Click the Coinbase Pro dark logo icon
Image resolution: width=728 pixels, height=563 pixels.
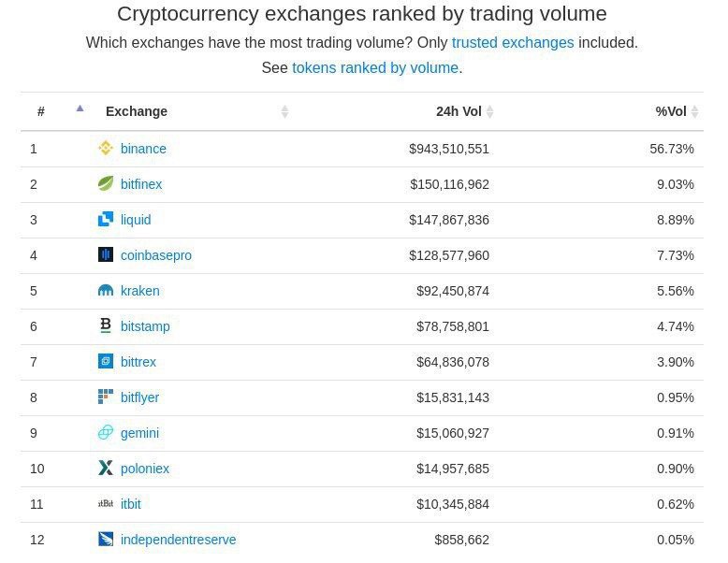pyautogui.click(x=106, y=254)
